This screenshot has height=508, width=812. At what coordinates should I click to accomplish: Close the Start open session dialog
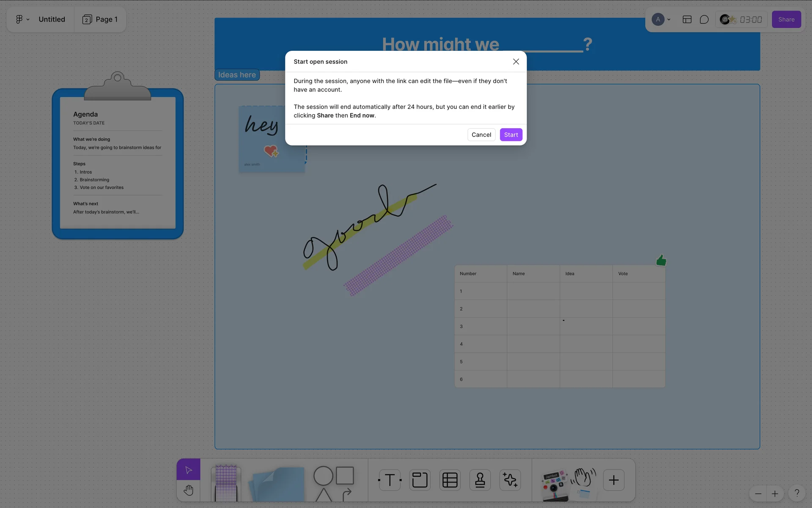[x=516, y=62]
